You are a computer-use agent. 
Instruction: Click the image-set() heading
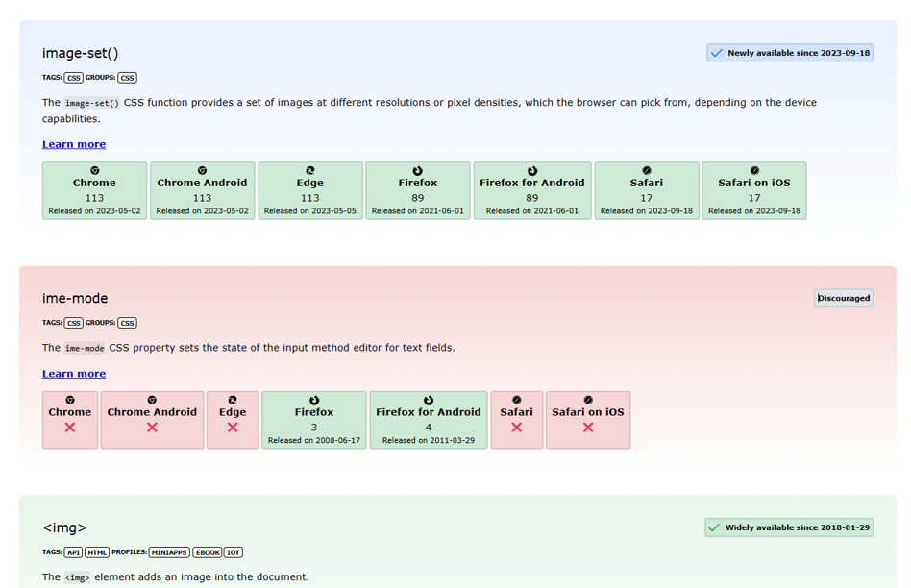(x=80, y=54)
